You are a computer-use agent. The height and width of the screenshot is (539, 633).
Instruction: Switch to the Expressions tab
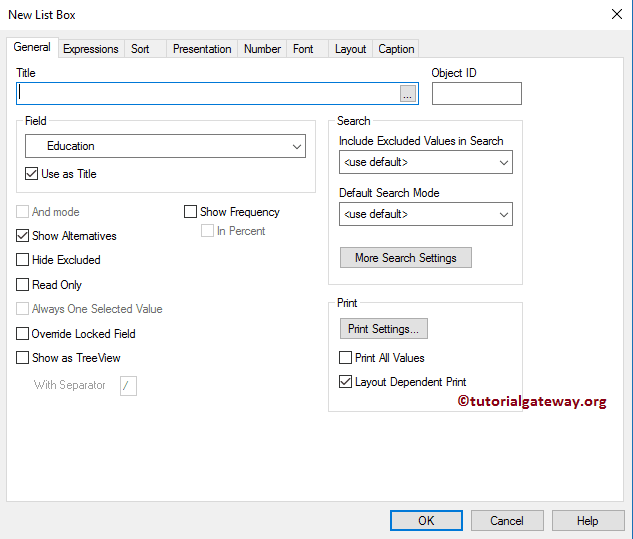91,49
